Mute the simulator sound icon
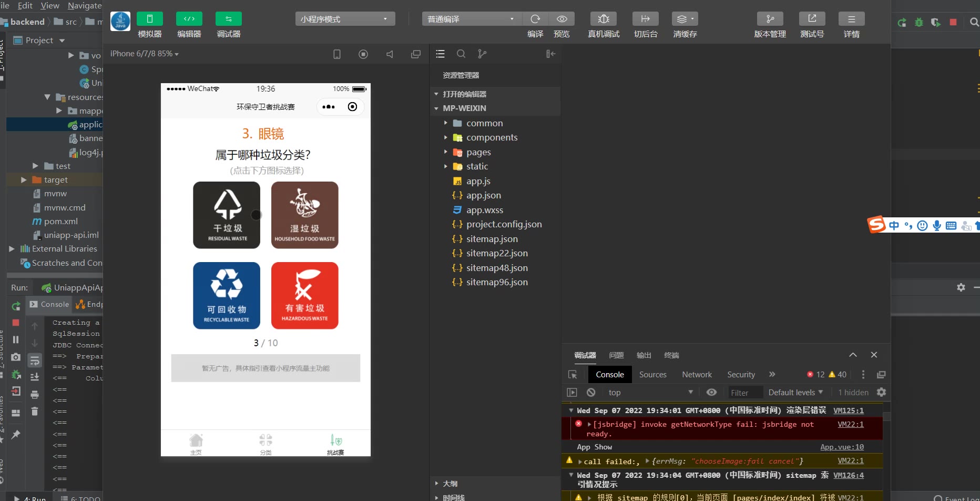This screenshot has width=980, height=501. [390, 54]
